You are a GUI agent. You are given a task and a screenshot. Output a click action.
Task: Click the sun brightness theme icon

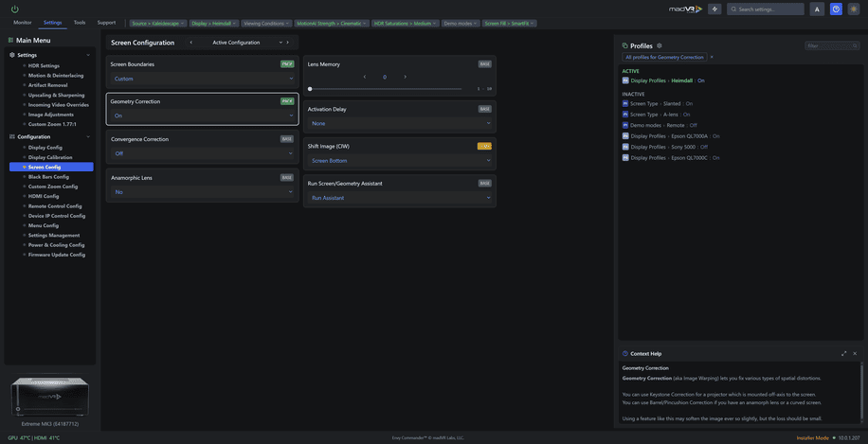tap(854, 9)
